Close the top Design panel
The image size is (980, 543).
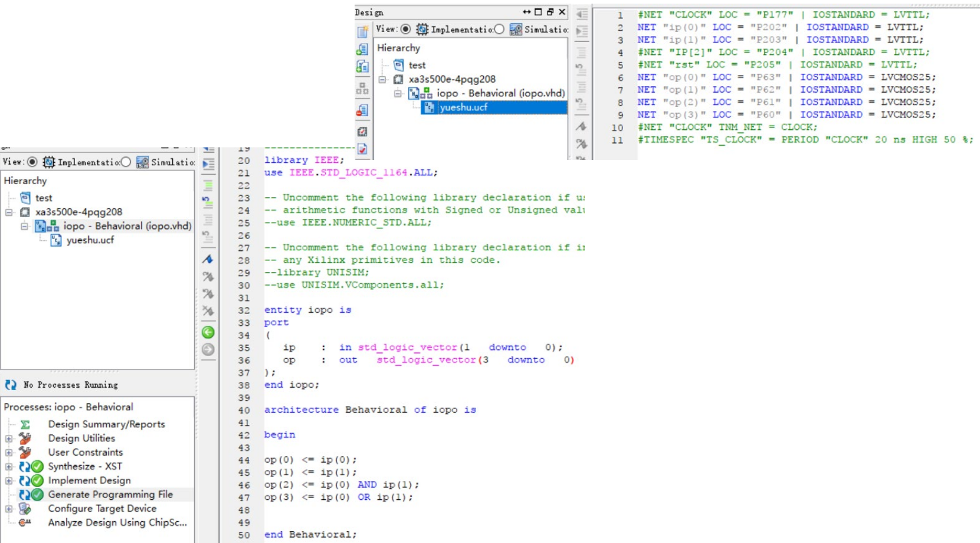[562, 12]
